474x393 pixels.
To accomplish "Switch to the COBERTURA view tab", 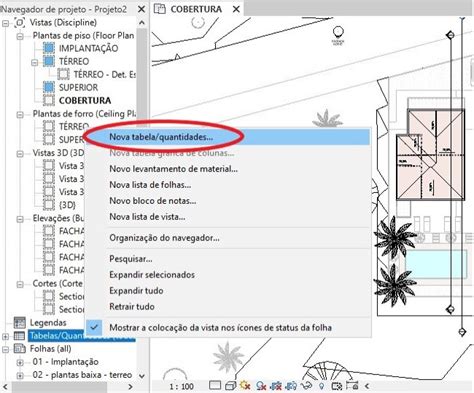I will [x=196, y=9].
